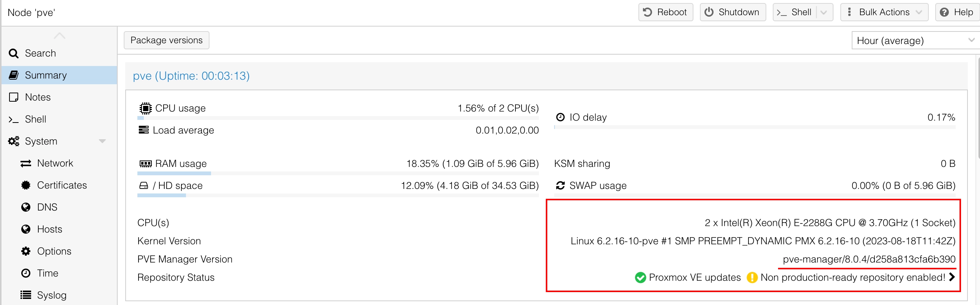
Task: Open repository status details chevron
Action: (x=952, y=277)
